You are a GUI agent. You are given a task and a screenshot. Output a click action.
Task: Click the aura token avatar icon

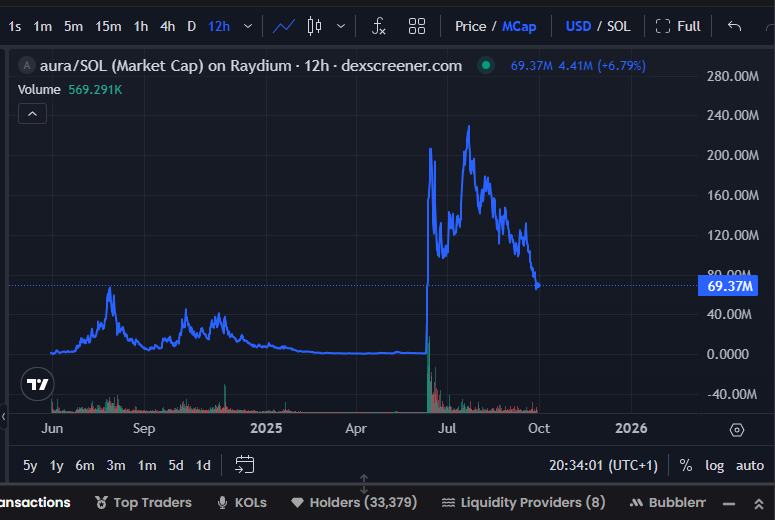pos(27,65)
